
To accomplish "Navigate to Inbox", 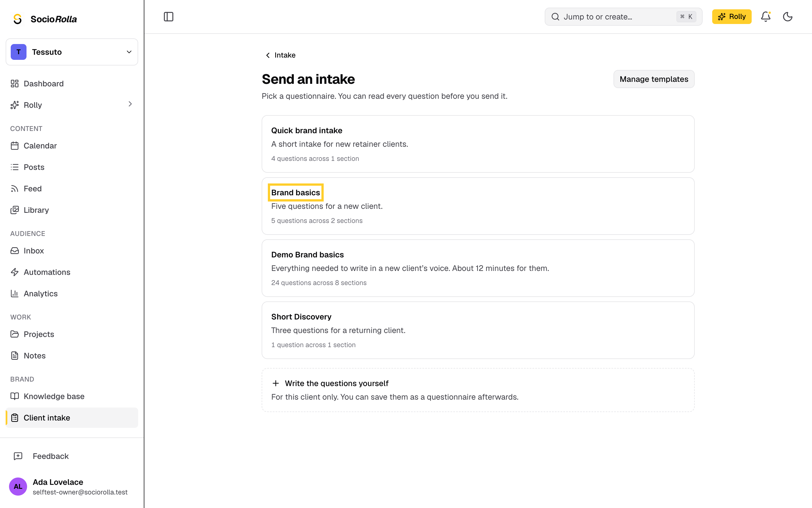I will 72,251.
